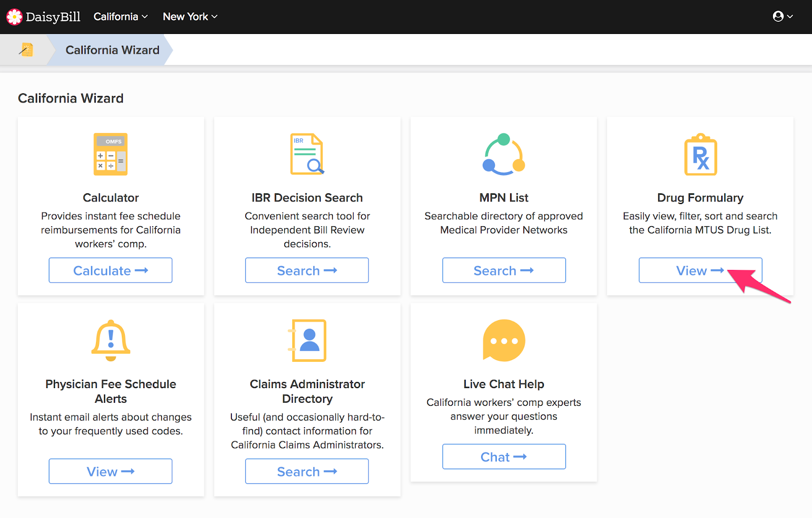
Task: Click the Claims Administrator contact book icon
Action: 307,340
